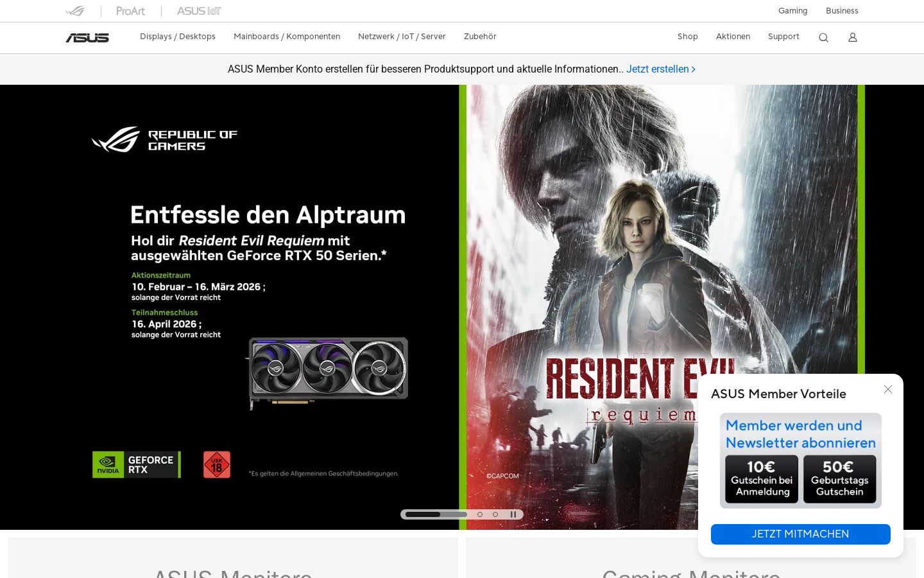
Task: Click the USK 18 rating badge
Action: 217,464
